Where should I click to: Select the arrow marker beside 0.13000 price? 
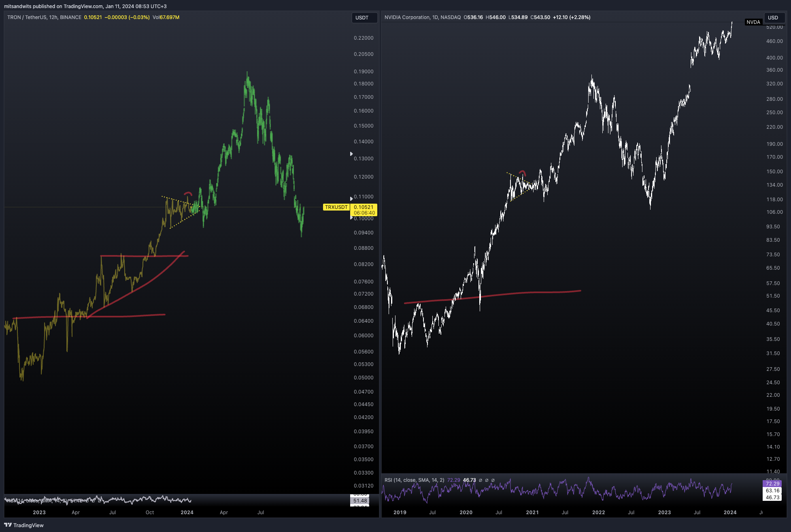[351, 154]
